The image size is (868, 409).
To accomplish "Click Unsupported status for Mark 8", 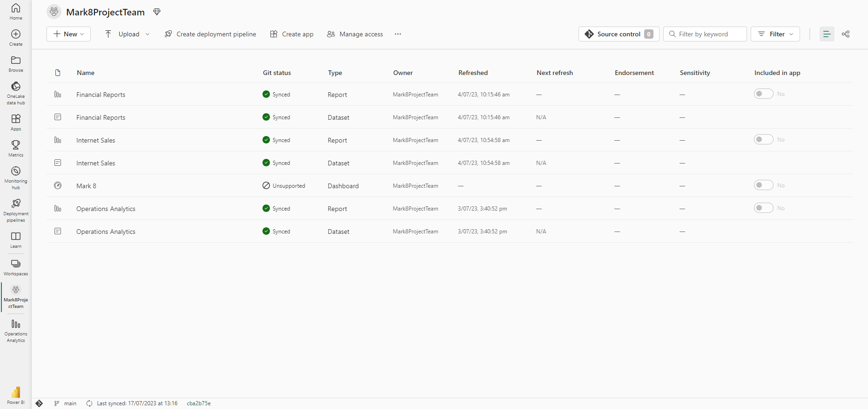I will pyautogui.click(x=284, y=185).
